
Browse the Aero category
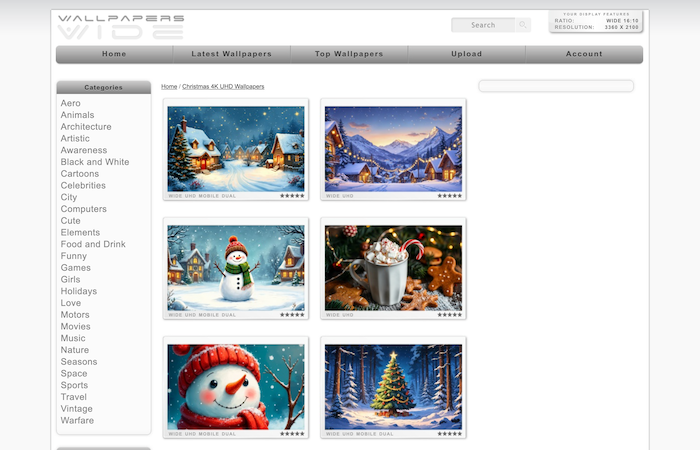[71, 103]
